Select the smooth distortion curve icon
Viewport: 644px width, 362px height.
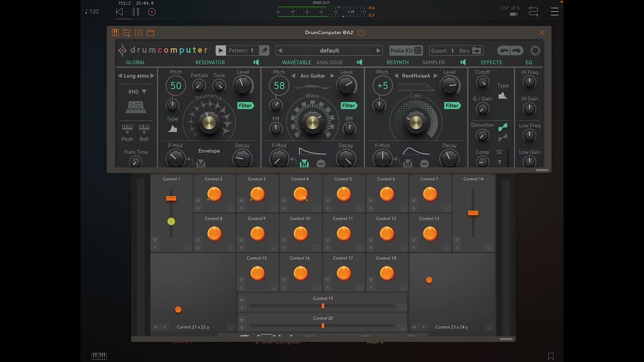pyautogui.click(x=503, y=127)
